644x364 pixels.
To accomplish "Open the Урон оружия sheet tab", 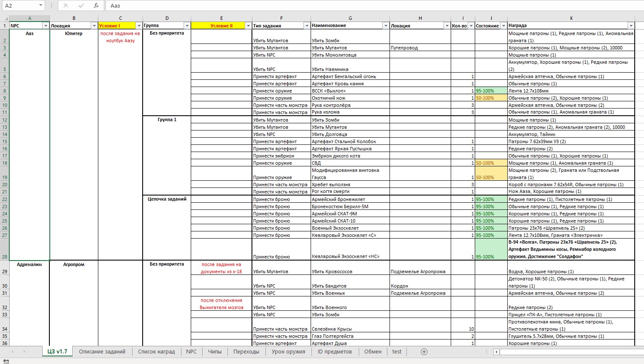I will 288,352.
